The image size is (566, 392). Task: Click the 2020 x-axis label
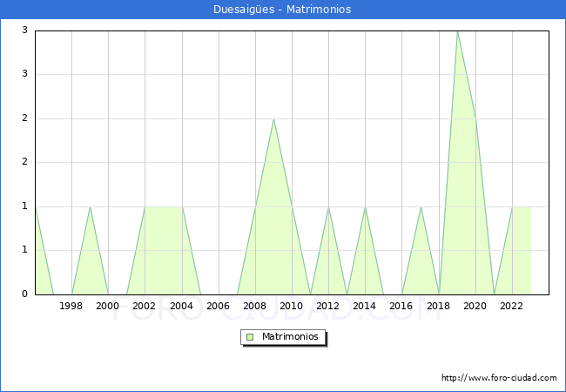point(475,306)
